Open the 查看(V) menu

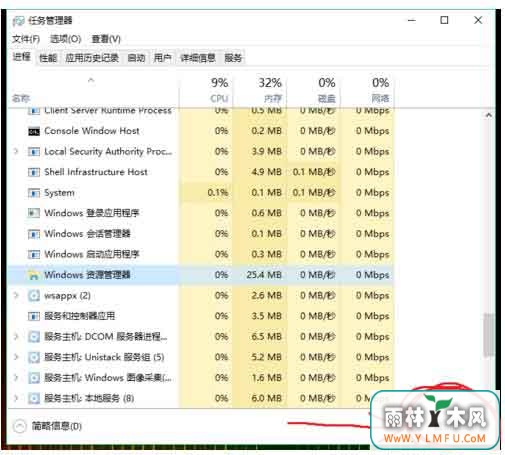pyautogui.click(x=106, y=39)
